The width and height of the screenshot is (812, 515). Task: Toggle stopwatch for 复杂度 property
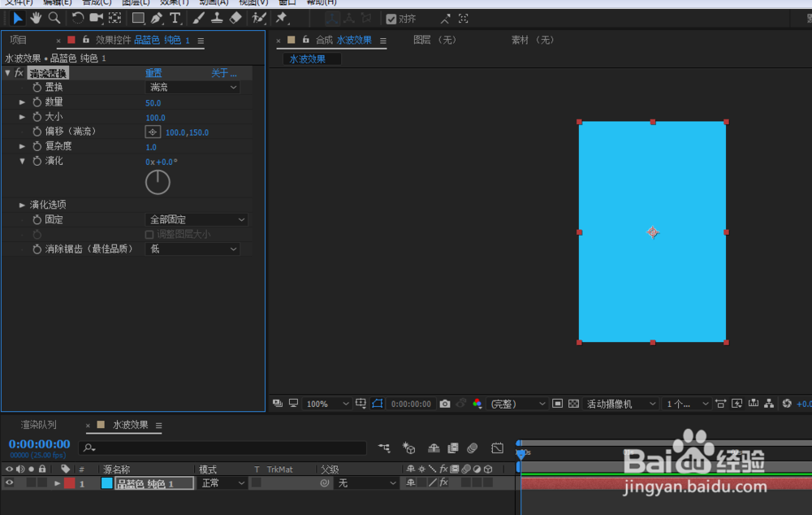pyautogui.click(x=37, y=147)
